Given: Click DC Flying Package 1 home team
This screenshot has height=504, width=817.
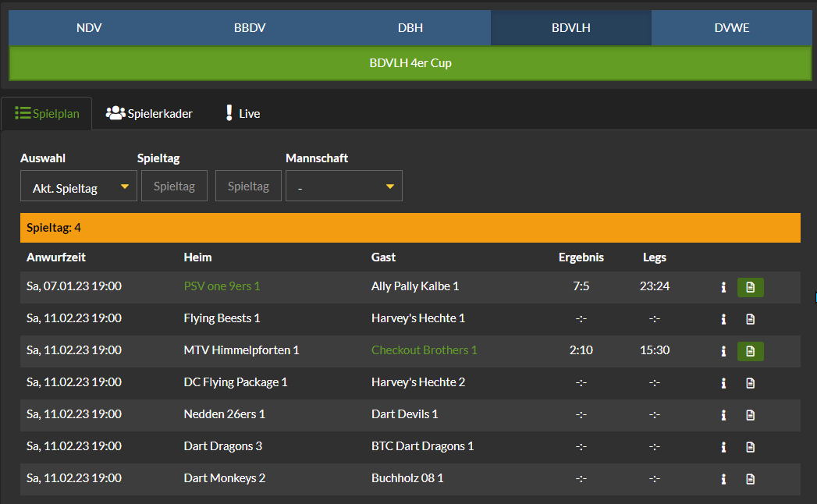Looking at the screenshot, I should 236,382.
